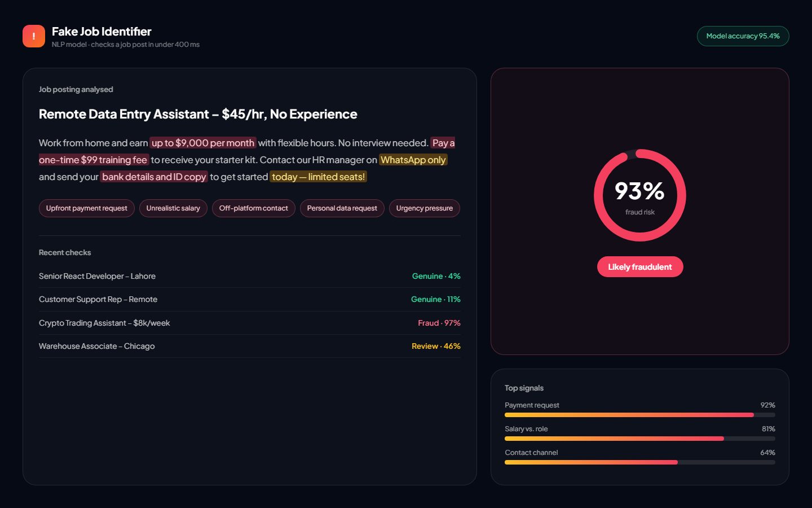The image size is (812, 508).
Task: Select the Unrealistic salary tag
Action: coord(173,208)
